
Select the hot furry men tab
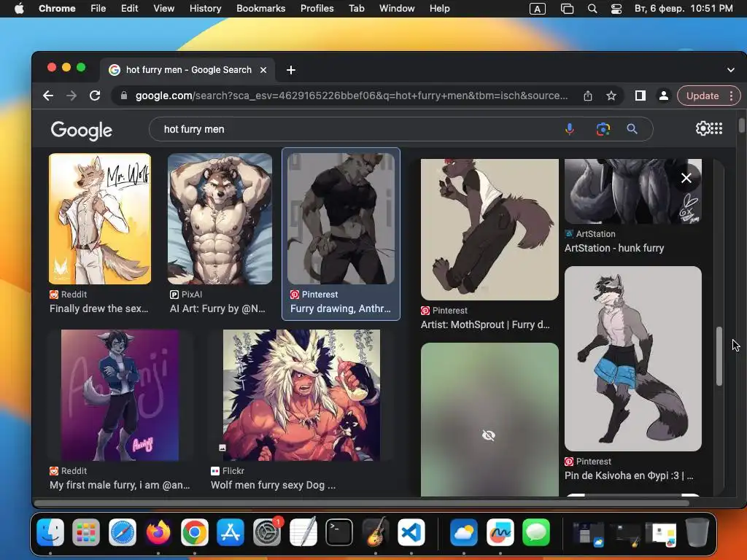pyautogui.click(x=187, y=70)
